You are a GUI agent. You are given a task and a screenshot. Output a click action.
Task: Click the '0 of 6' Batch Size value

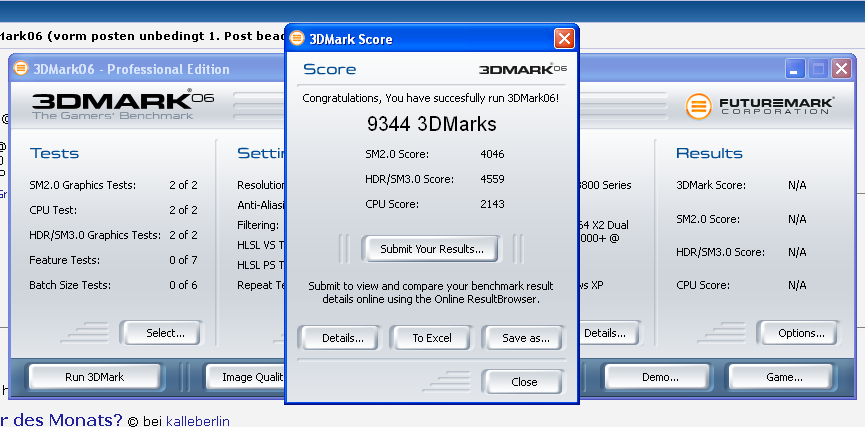(183, 285)
